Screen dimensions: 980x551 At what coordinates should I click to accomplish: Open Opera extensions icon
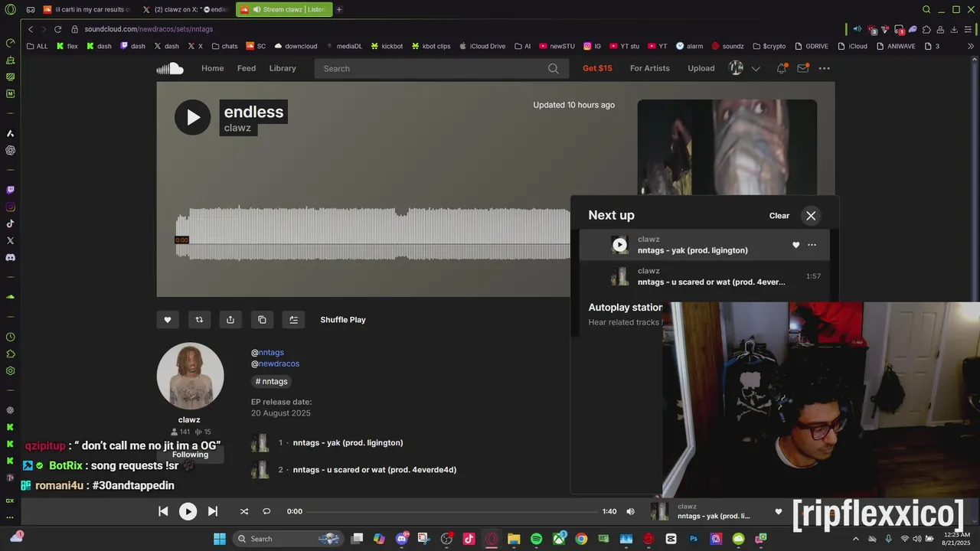click(927, 29)
